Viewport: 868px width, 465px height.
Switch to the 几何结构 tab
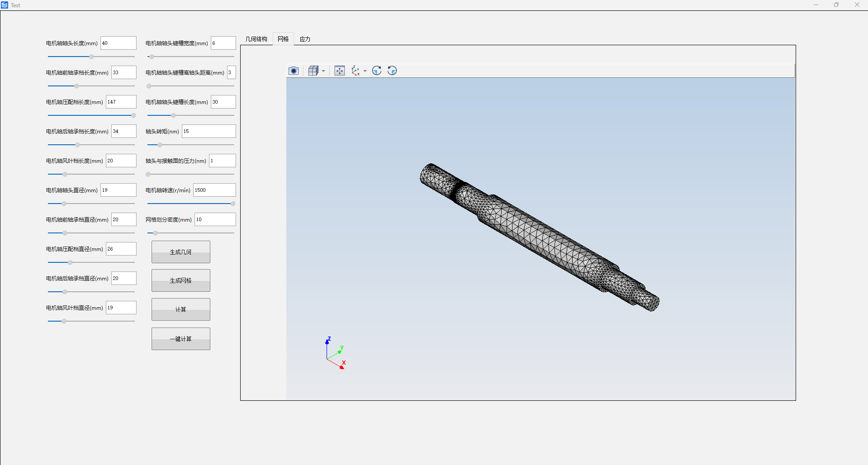point(256,39)
